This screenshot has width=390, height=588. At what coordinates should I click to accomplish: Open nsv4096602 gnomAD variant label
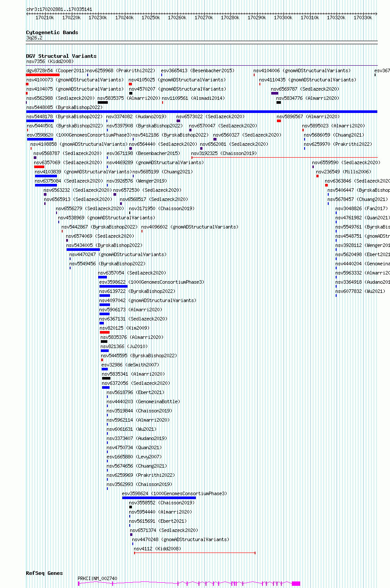click(190, 227)
